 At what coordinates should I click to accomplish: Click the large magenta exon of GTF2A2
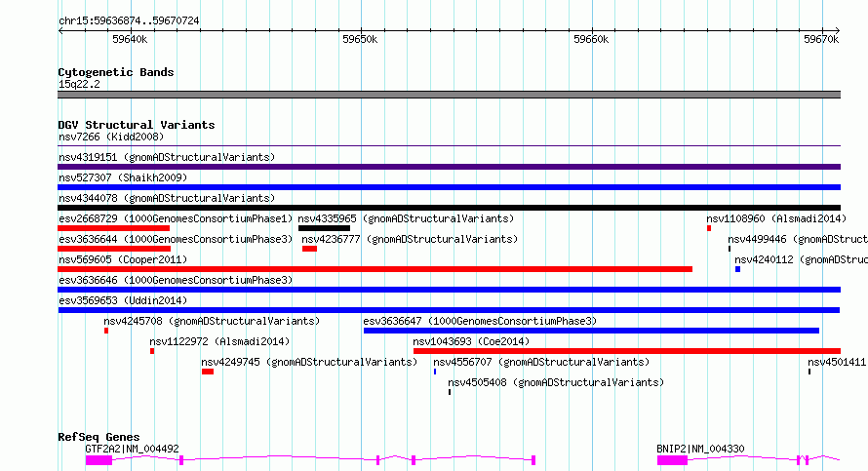click(99, 460)
